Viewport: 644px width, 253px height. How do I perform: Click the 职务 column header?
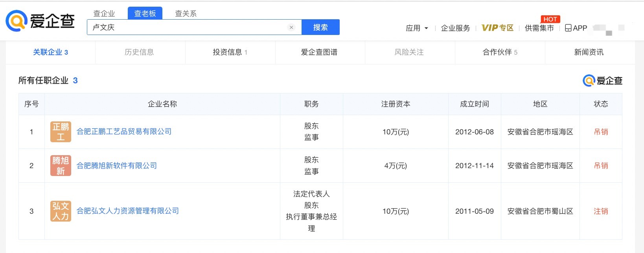311,104
